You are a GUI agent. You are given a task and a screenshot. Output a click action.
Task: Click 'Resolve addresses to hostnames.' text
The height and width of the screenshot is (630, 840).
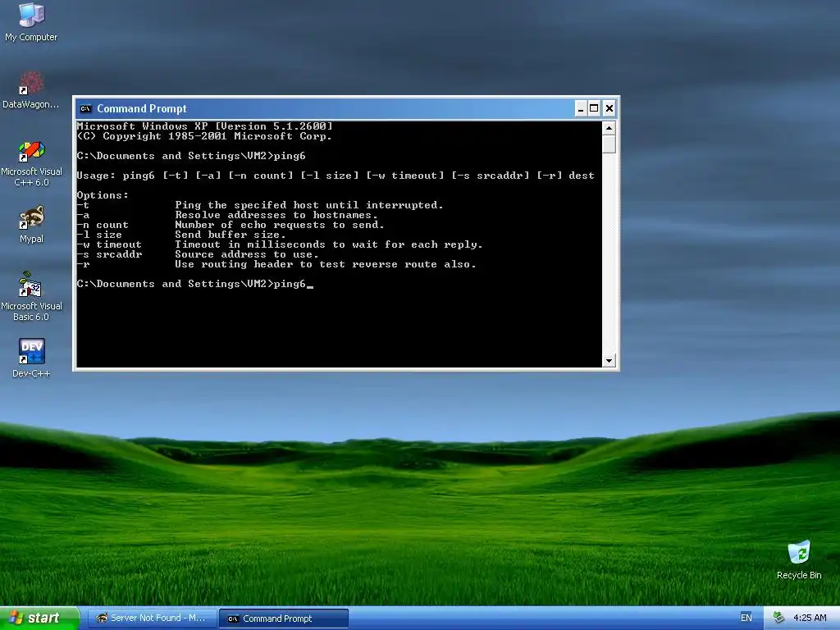tap(276, 215)
